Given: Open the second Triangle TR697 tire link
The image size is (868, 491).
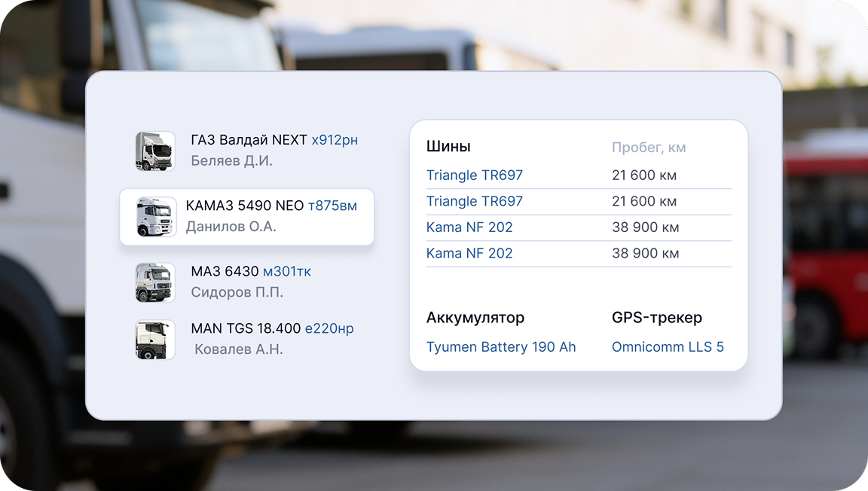Looking at the screenshot, I should (x=475, y=201).
